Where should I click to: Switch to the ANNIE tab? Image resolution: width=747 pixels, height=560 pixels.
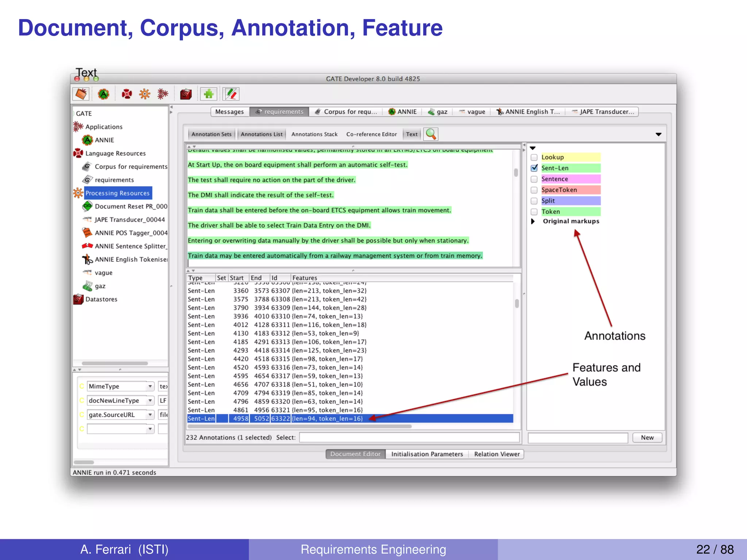pyautogui.click(x=402, y=112)
